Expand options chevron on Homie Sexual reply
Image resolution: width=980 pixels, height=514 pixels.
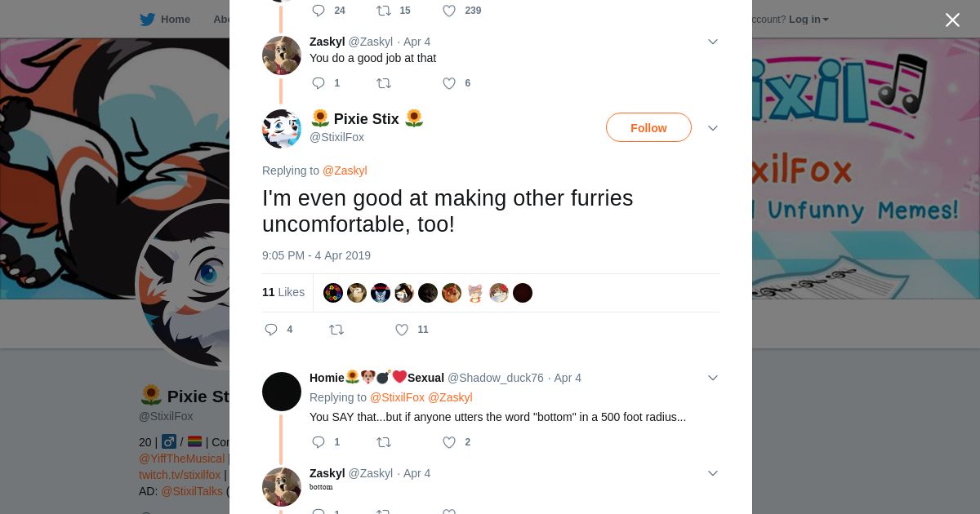click(713, 378)
